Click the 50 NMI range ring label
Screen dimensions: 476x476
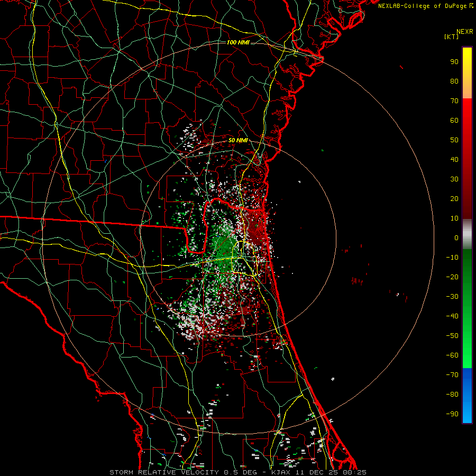pos(239,140)
